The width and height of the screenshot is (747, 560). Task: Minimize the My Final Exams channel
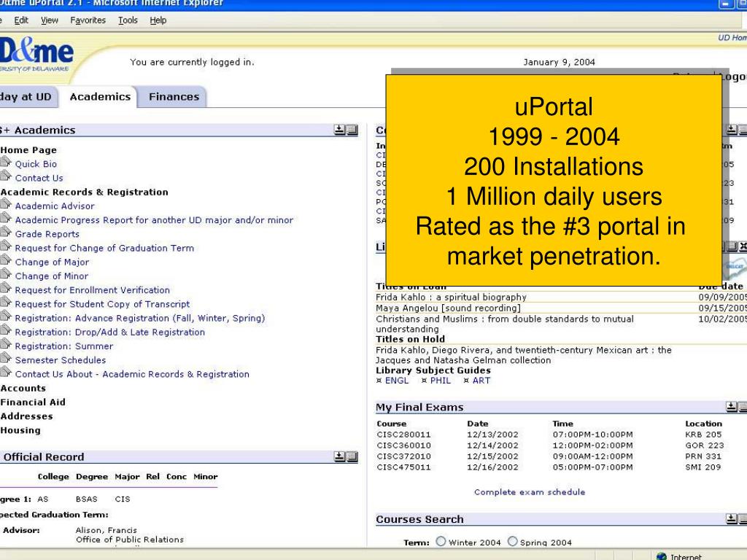pos(731,407)
